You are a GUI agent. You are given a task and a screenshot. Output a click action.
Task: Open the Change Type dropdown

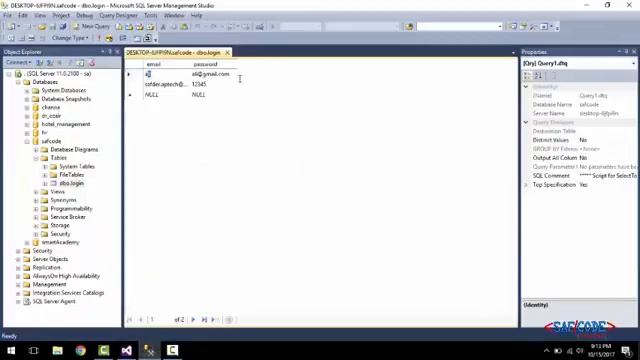(70, 38)
